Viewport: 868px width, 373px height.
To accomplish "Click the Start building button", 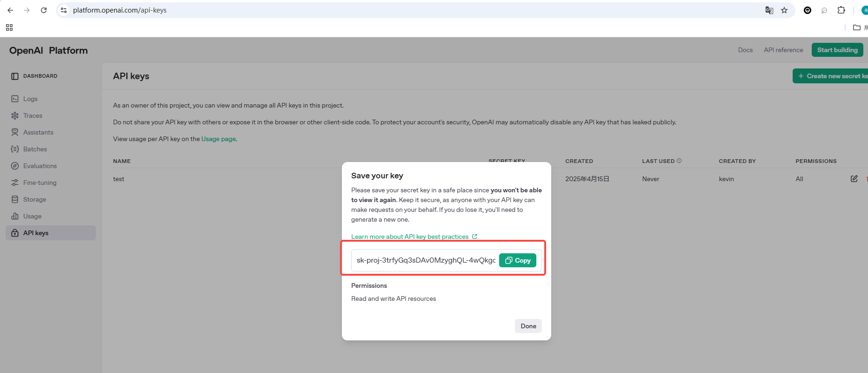I will pos(837,50).
